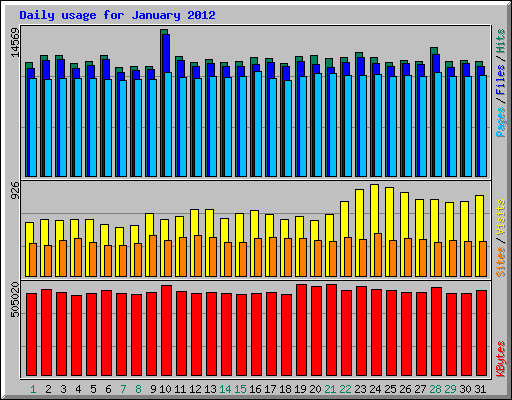Click the light blue pages bar for day 16
The height and width of the screenshot is (400, 512).
coord(258,124)
